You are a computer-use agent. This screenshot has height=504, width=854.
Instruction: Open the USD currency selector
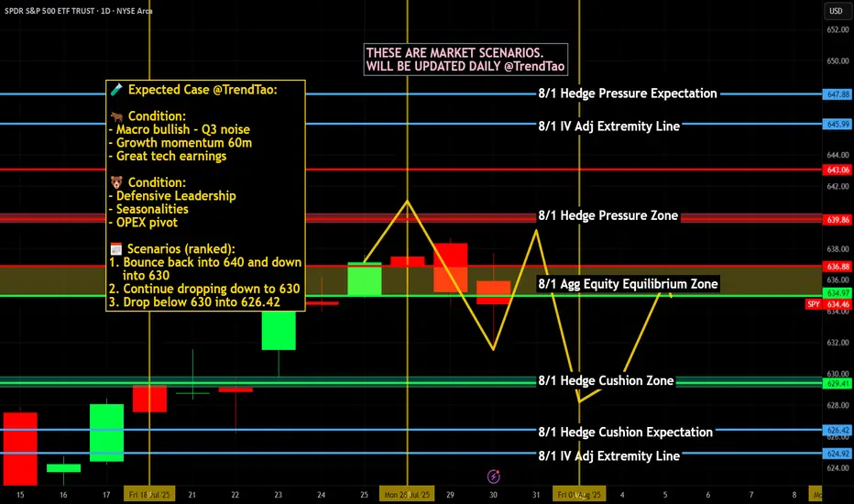[836, 11]
